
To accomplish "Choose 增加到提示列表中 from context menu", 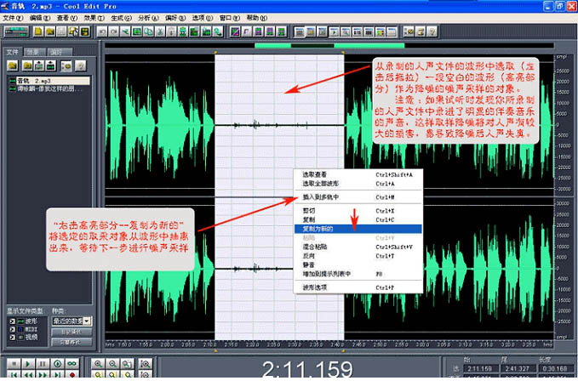I will point(358,274).
